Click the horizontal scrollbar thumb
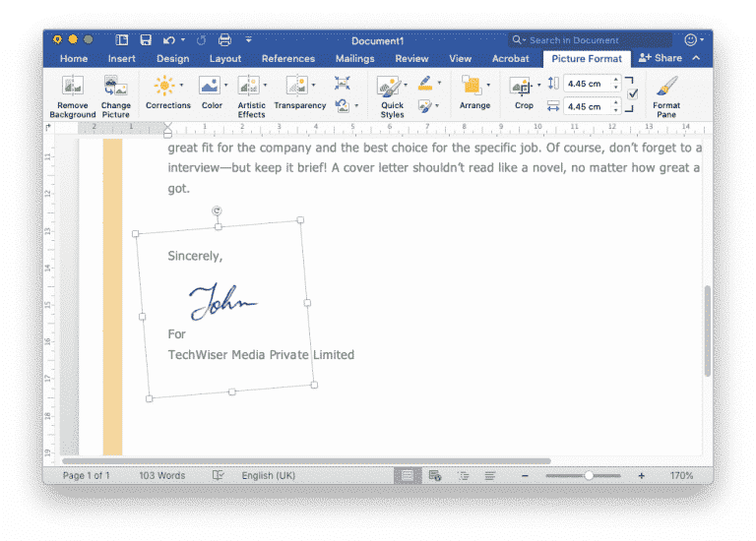Screen dimensions: 756x541 tap(307, 461)
